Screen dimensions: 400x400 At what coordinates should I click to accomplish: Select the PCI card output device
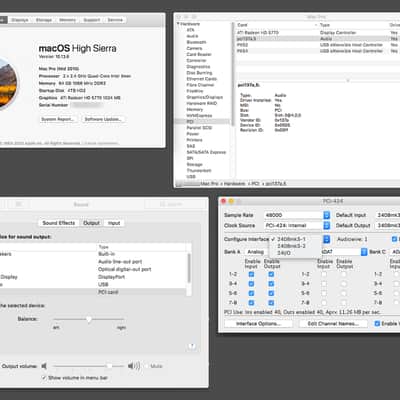(x=93, y=292)
